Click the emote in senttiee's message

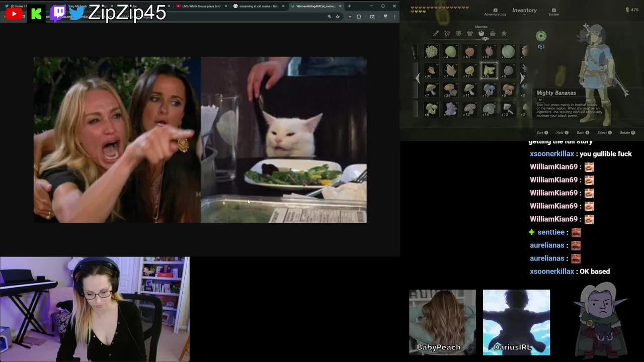[x=576, y=232]
